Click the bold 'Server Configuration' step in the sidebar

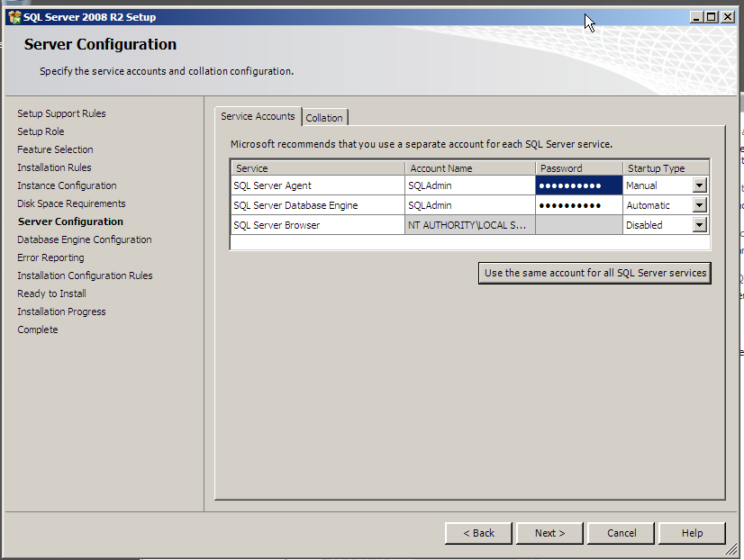(x=70, y=221)
